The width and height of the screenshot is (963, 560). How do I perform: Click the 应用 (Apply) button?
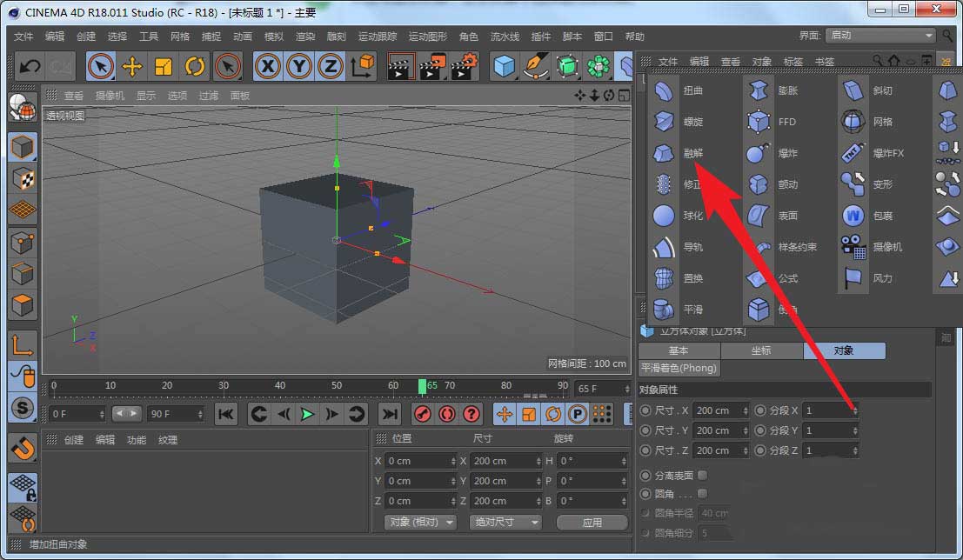click(592, 523)
